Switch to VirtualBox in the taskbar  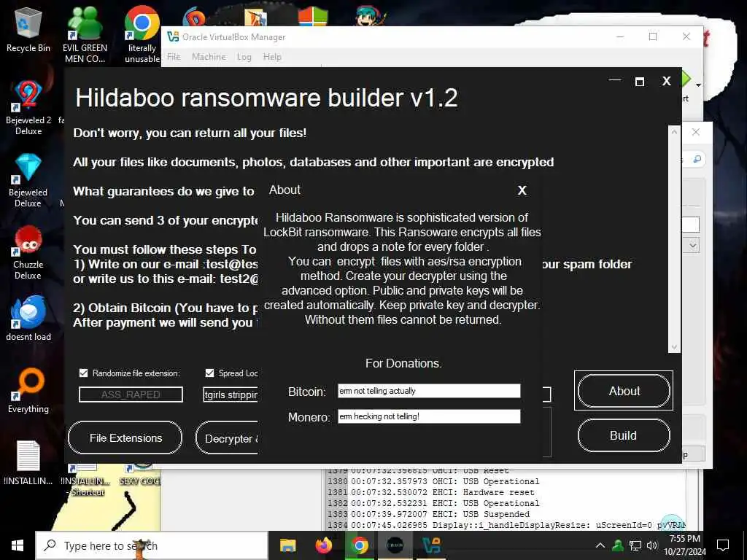click(432, 545)
